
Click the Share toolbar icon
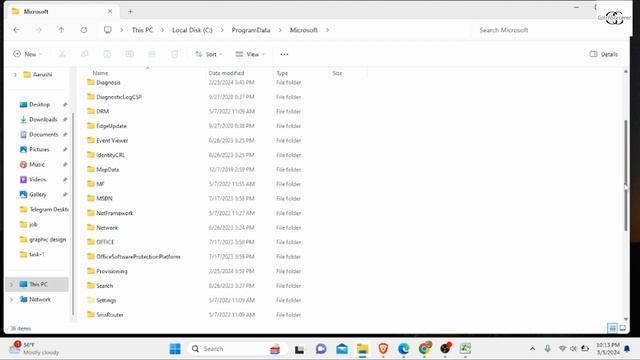[x=152, y=54]
